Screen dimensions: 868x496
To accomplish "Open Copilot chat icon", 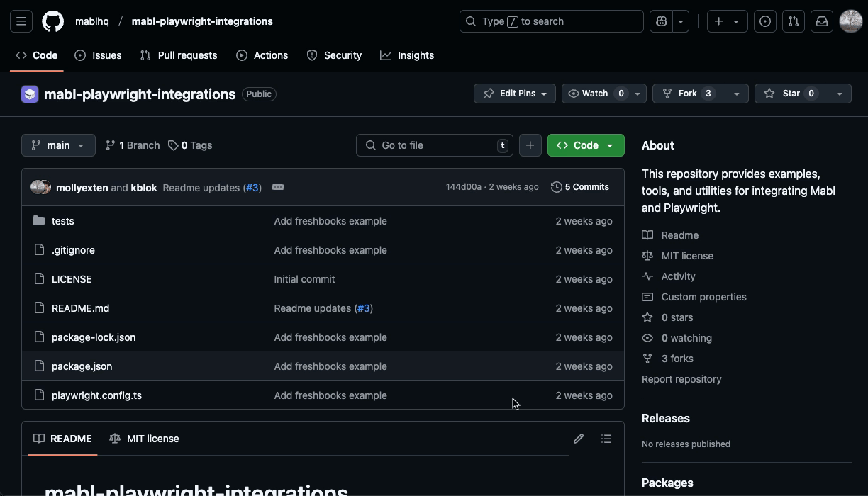I will (x=662, y=21).
